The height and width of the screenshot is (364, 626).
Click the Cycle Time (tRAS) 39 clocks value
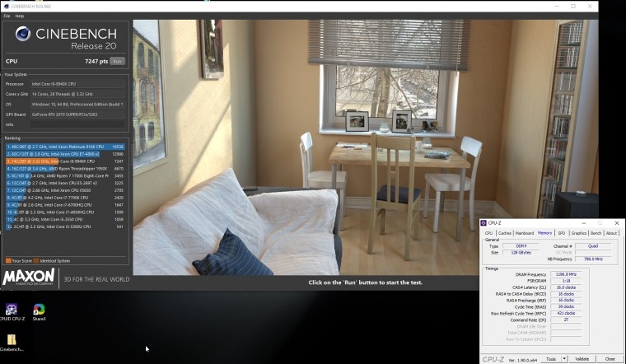click(x=566, y=306)
